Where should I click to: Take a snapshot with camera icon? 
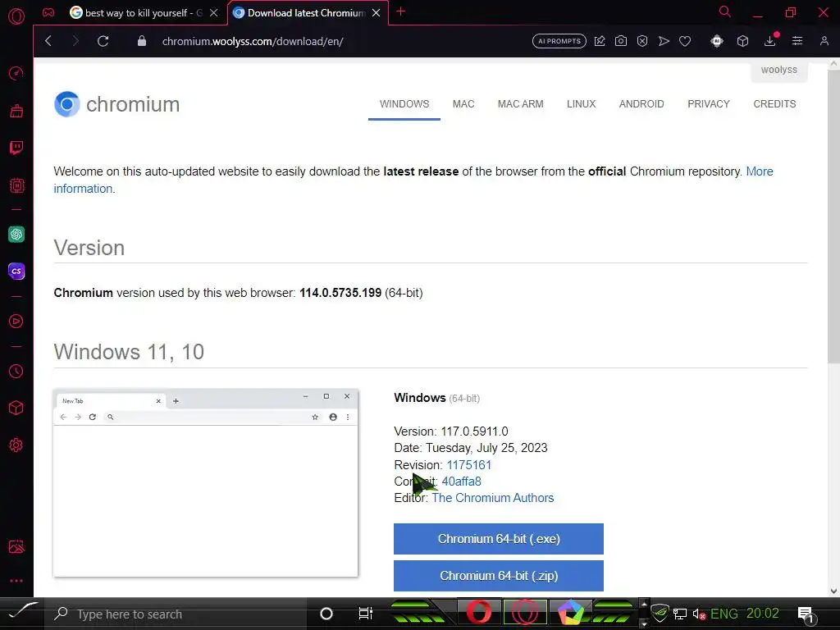[621, 41]
